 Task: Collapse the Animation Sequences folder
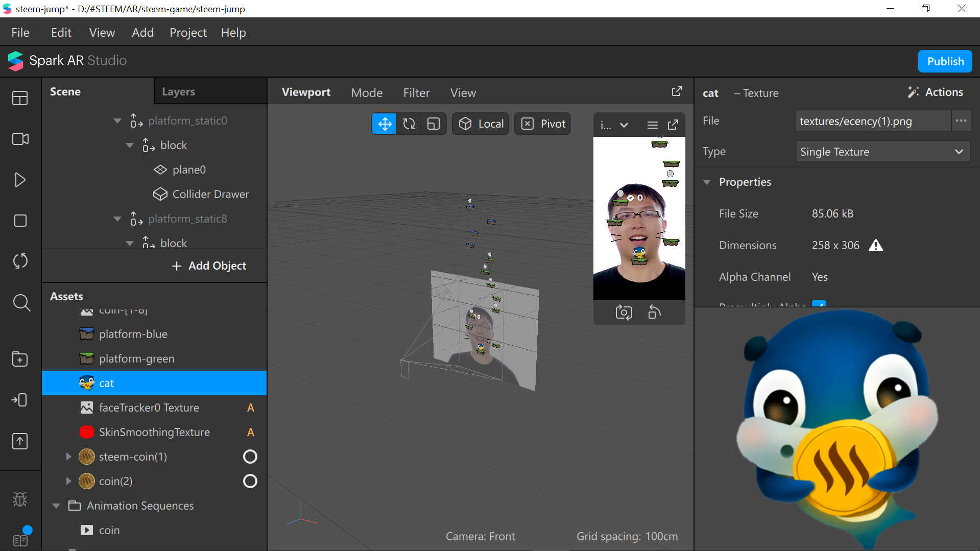[56, 506]
